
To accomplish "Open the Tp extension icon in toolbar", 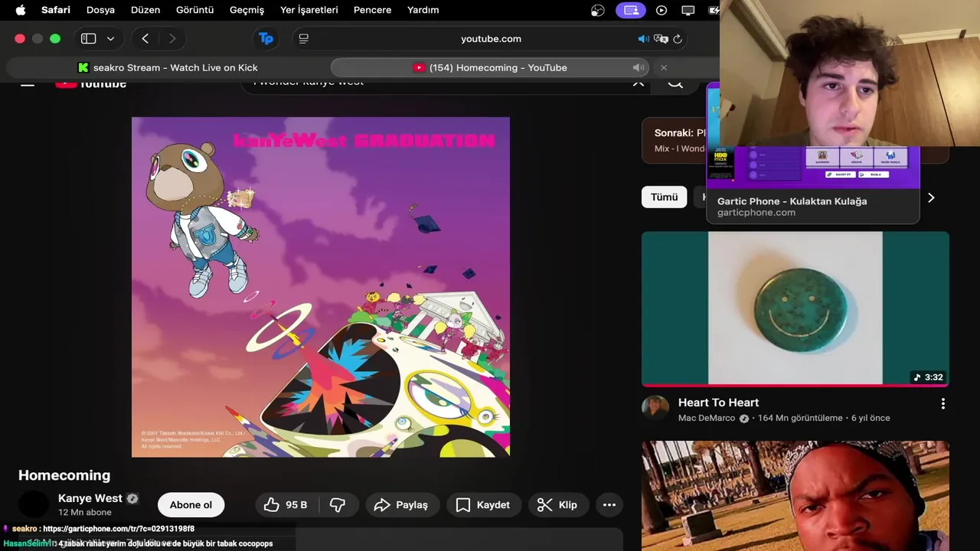I will click(266, 38).
